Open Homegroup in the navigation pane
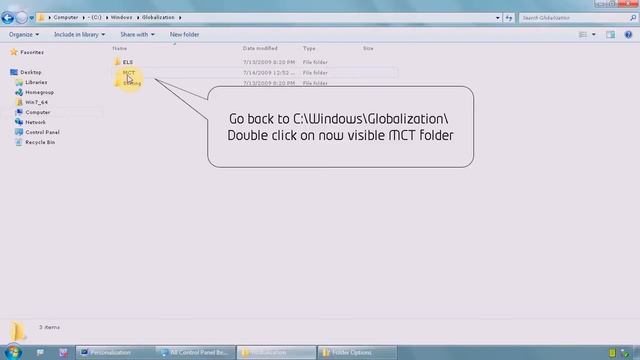640x360 pixels. tap(39, 92)
